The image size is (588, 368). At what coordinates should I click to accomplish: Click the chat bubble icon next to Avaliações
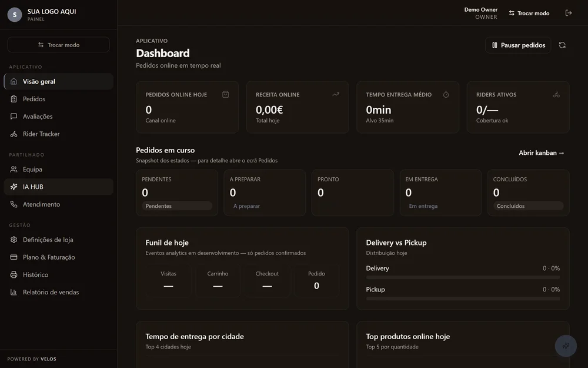[14, 117]
